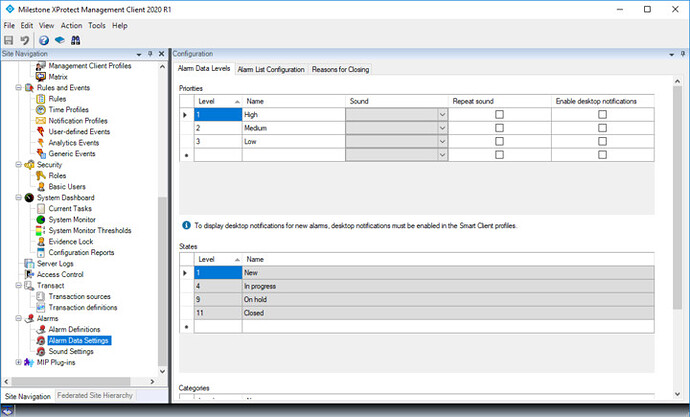
Task: Tick Repeat sound in the new priority row
Action: coord(499,155)
